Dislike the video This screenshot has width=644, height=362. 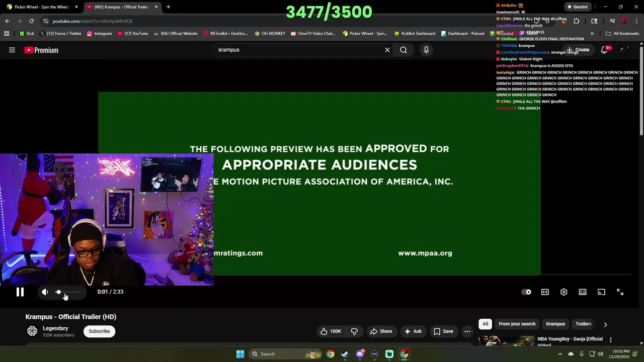[x=354, y=331]
